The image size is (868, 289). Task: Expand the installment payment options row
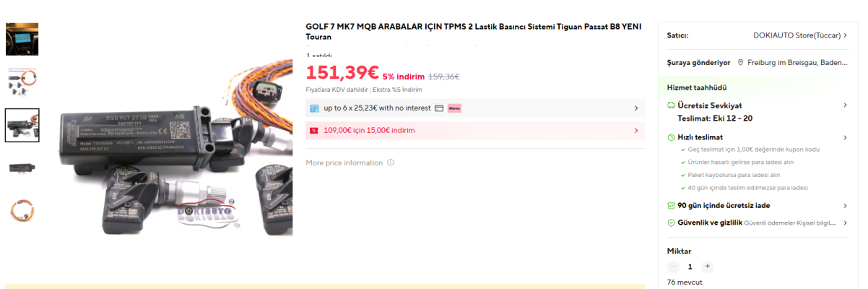pos(635,108)
